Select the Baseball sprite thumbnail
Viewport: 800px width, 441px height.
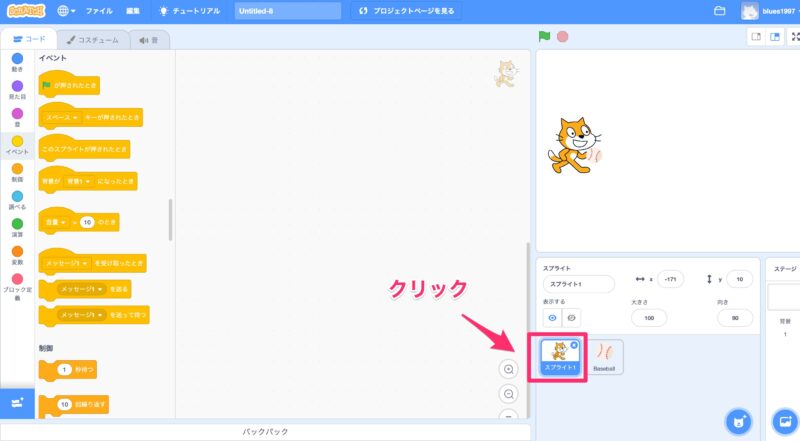point(604,356)
